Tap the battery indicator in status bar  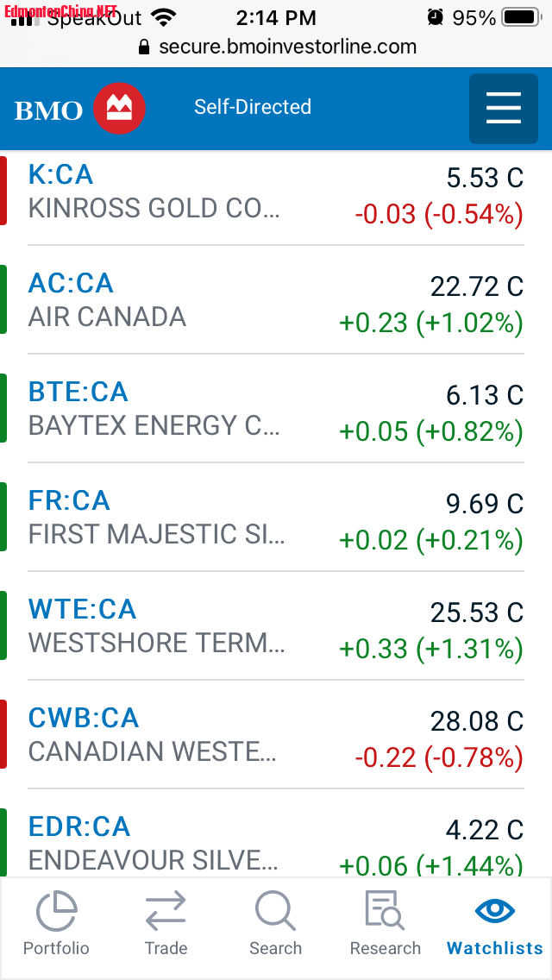click(x=522, y=17)
